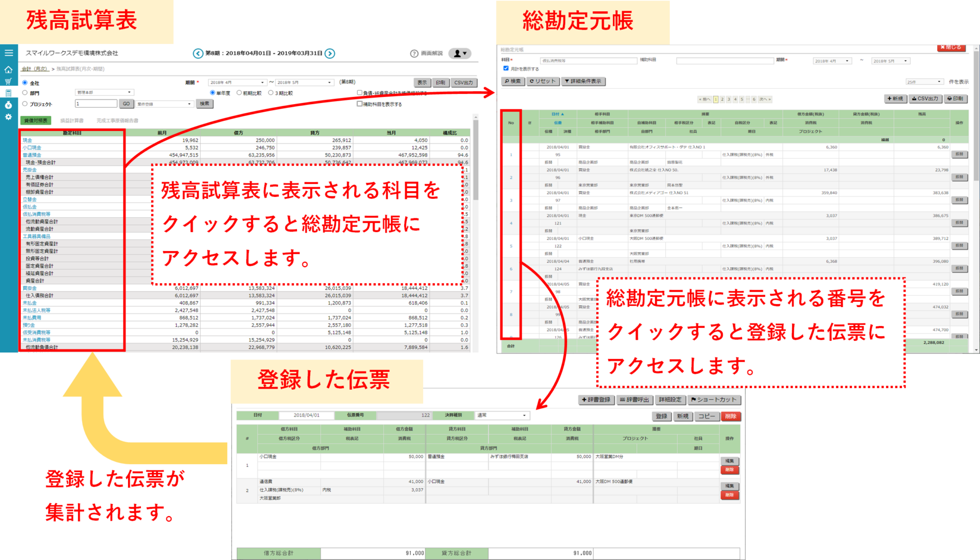This screenshot has width=980, height=560.
Task: Click the 検索 magnifier button in the ledger
Action: (513, 81)
